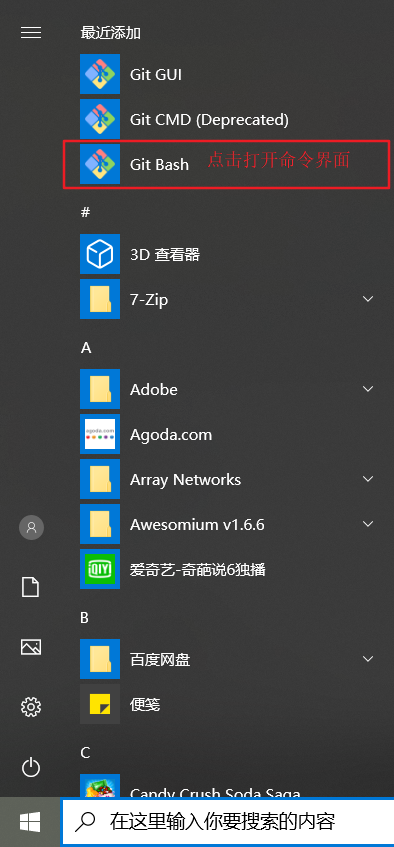394x847 pixels.
Task: Click the Git Bash label text
Action: (x=159, y=164)
